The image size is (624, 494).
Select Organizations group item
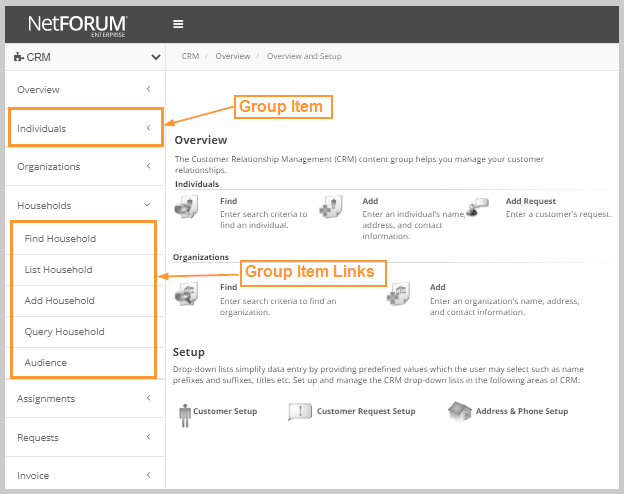tap(85, 166)
